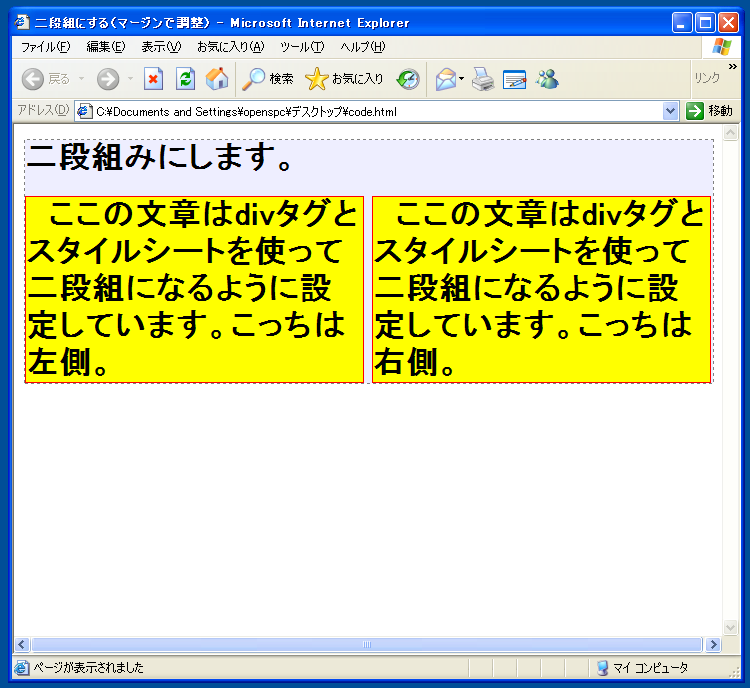The width and height of the screenshot is (750, 688).
Task: Click the Print icon in toolbar
Action: [483, 79]
